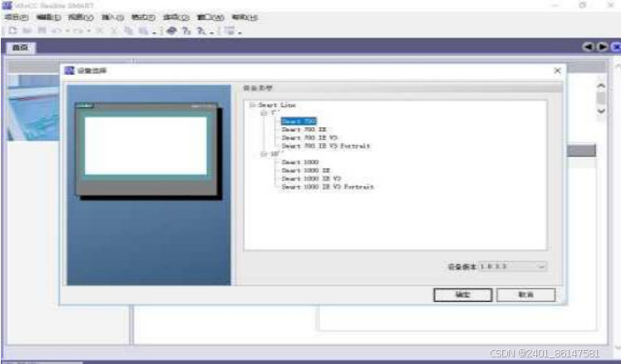This screenshot has width=621, height=364.
Task: Collapse the Smart Line tree node
Action: pos(252,105)
